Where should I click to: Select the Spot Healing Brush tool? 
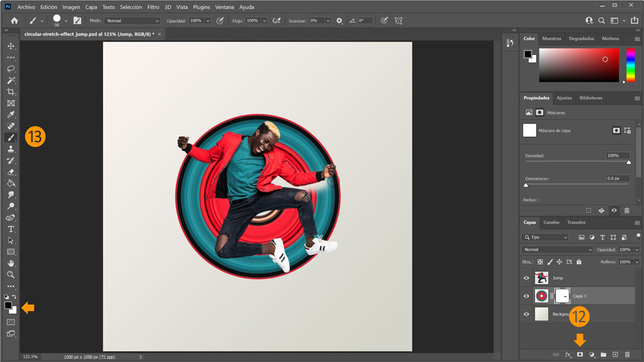point(11,126)
